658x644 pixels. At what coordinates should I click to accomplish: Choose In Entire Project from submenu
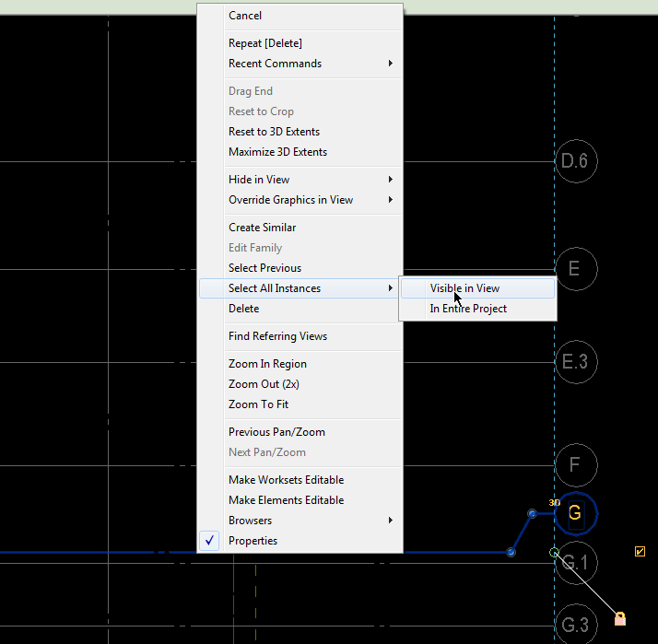pos(468,309)
